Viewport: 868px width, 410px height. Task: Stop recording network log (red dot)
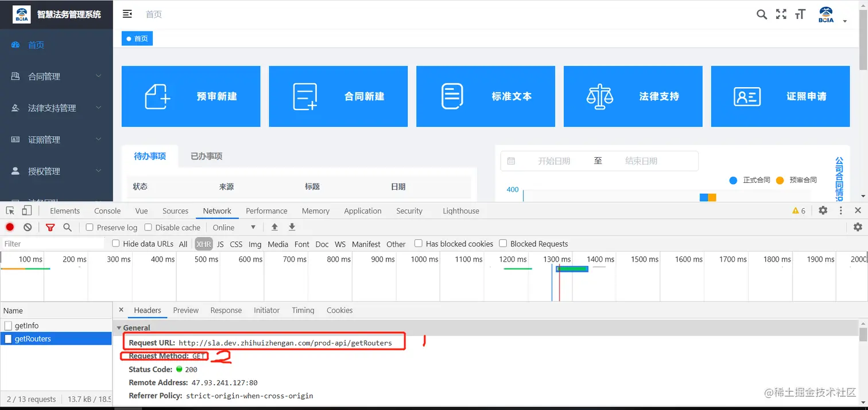point(10,227)
